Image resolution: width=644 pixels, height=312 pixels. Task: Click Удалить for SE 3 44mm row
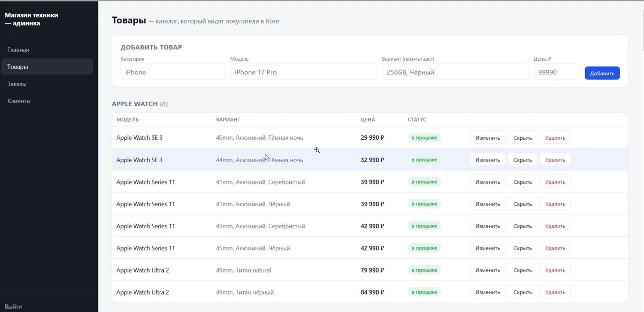(x=555, y=159)
